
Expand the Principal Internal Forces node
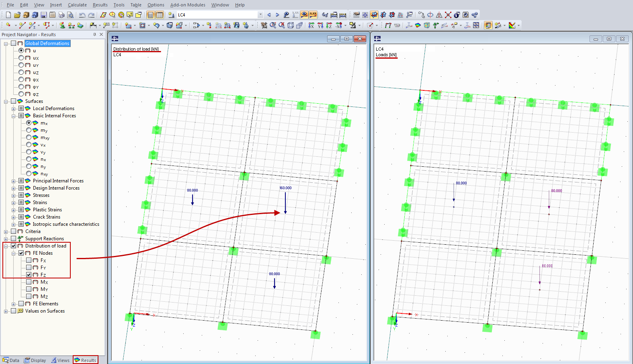pos(14,181)
